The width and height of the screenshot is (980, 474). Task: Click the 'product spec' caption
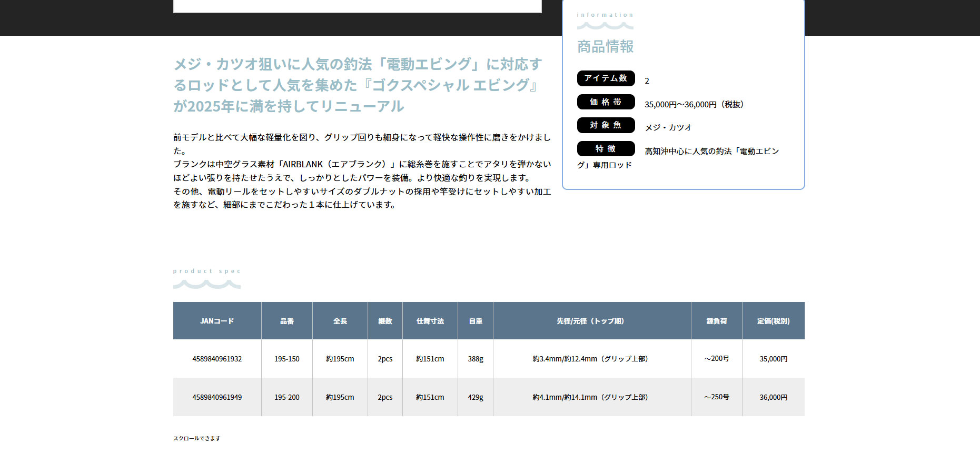coord(207,271)
